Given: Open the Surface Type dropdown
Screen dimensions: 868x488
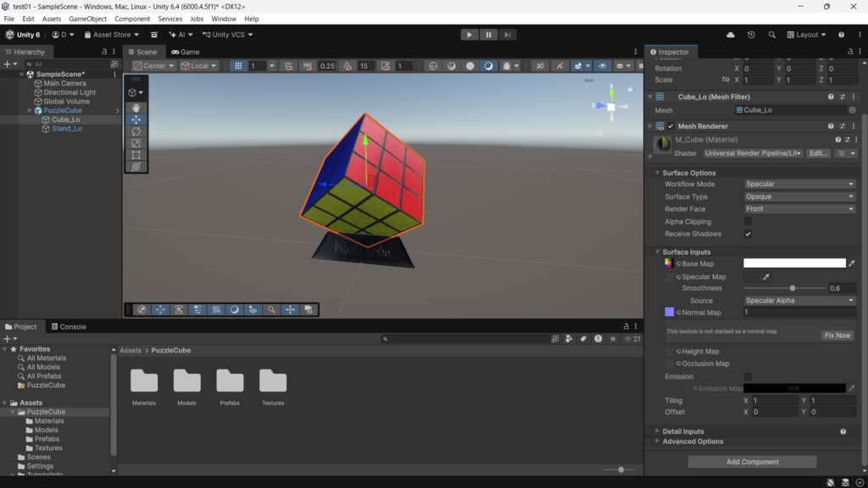Looking at the screenshot, I should pyautogui.click(x=799, y=197).
